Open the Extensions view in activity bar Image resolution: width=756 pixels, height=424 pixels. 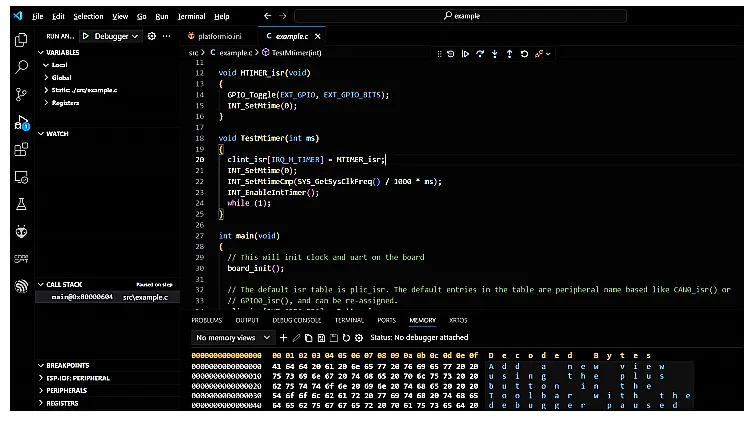click(22, 150)
